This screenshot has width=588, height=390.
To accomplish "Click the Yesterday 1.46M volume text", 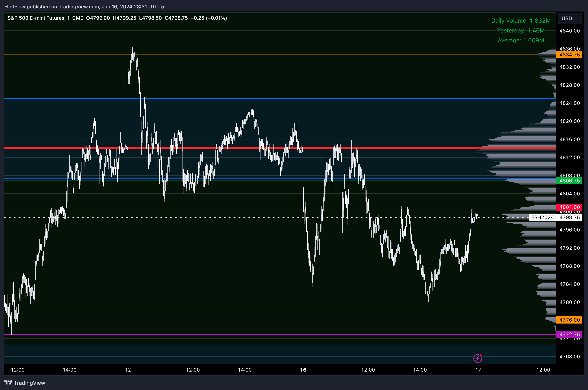I will click(521, 31).
